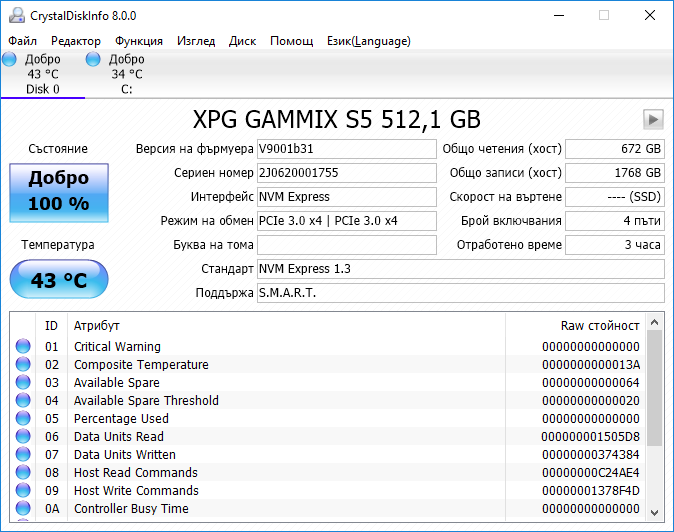The width and height of the screenshot is (674, 532).
Task: Open the Помощ menu
Action: (291, 41)
